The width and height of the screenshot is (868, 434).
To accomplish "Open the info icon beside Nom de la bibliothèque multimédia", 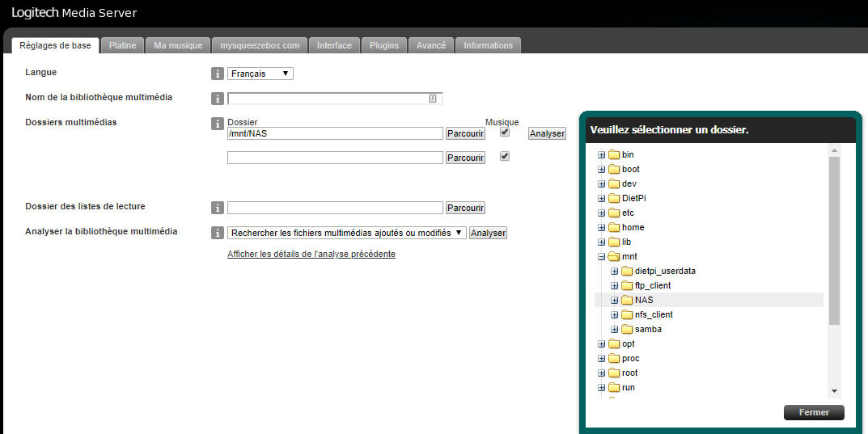I will [x=218, y=99].
